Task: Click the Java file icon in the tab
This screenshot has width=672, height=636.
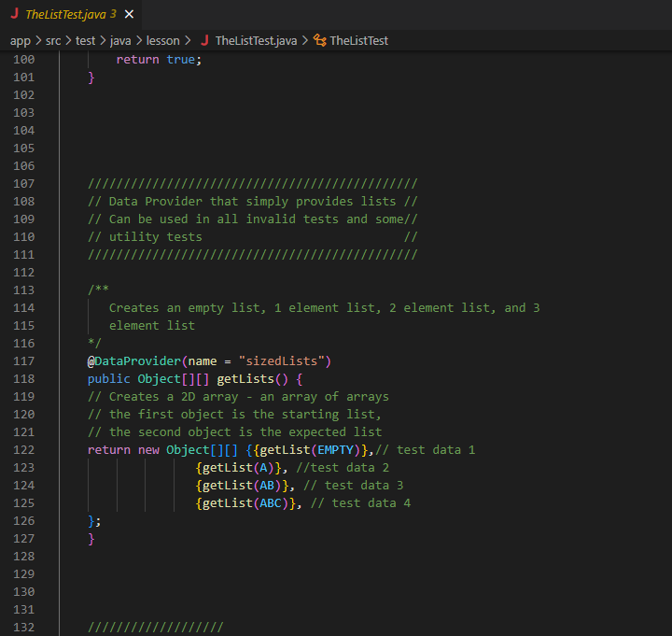Action: (x=14, y=14)
